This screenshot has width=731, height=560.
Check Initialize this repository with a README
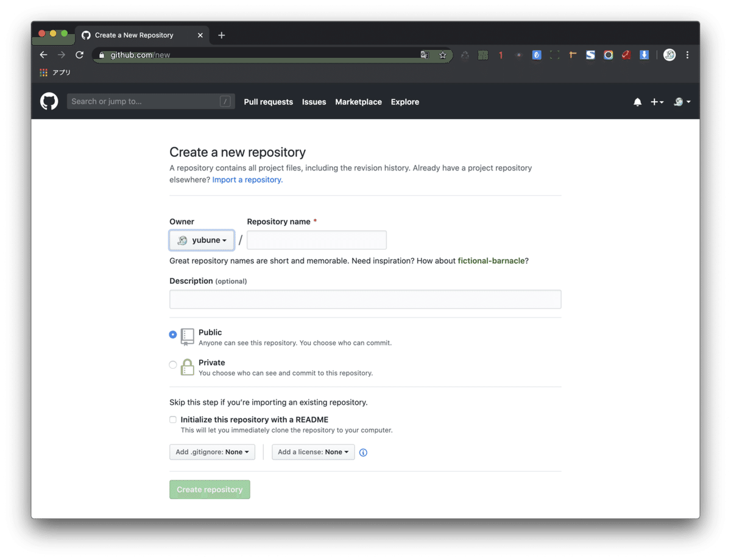(x=173, y=419)
